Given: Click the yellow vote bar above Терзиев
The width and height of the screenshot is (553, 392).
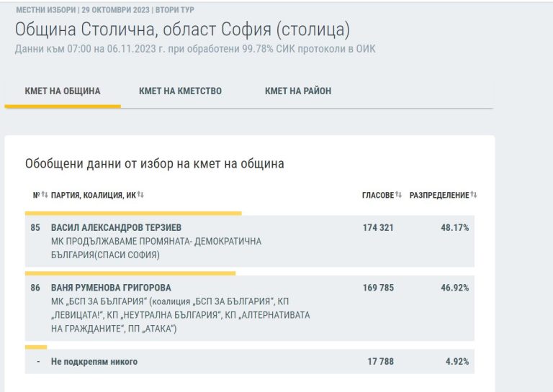Looking at the screenshot, I should [133, 213].
